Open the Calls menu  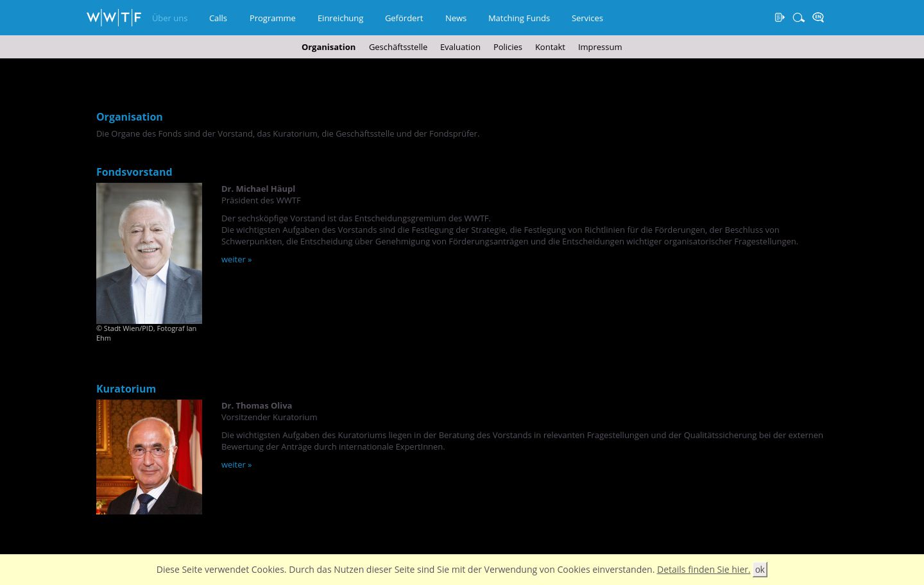218,18
